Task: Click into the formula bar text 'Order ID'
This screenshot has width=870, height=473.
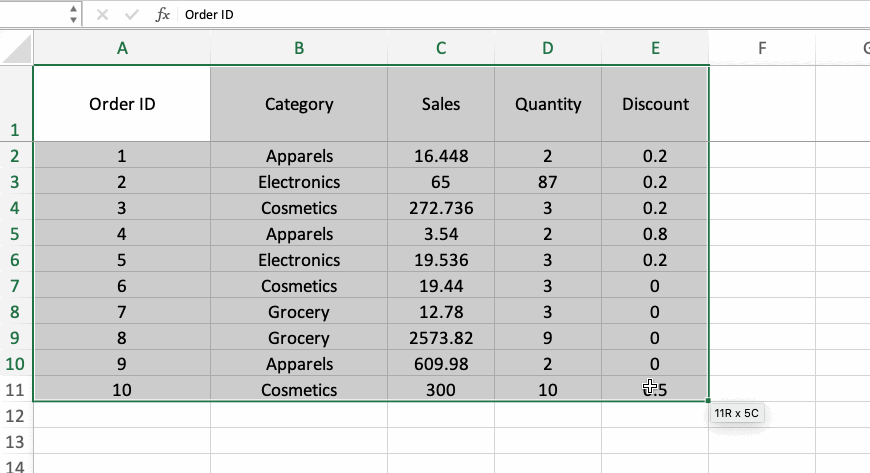Action: coord(210,15)
